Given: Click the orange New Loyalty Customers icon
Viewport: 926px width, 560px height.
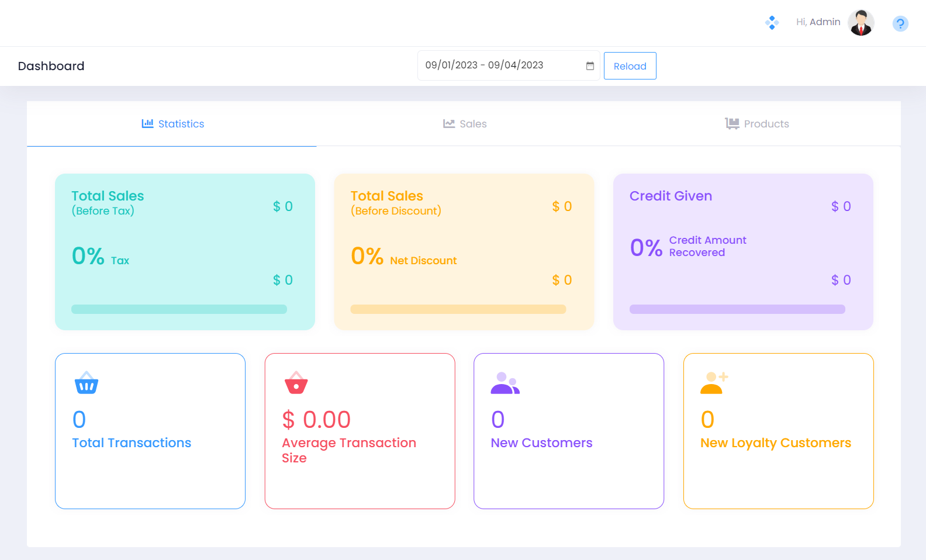Looking at the screenshot, I should point(714,383).
